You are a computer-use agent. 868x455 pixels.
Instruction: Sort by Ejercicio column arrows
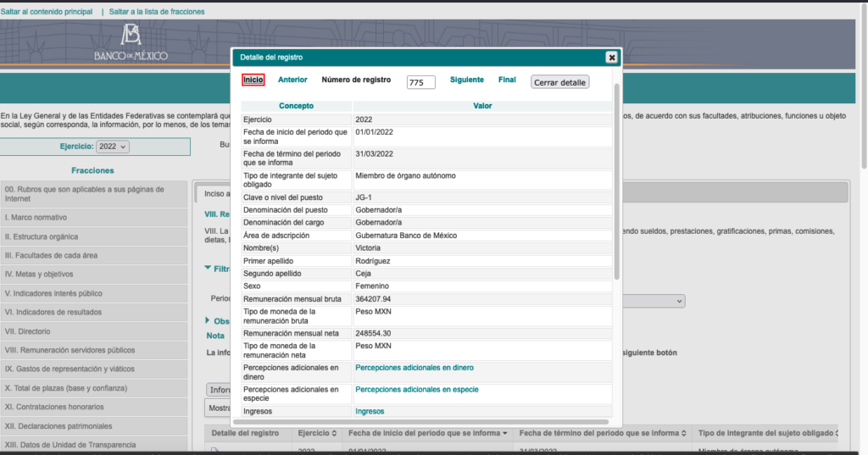(x=334, y=434)
